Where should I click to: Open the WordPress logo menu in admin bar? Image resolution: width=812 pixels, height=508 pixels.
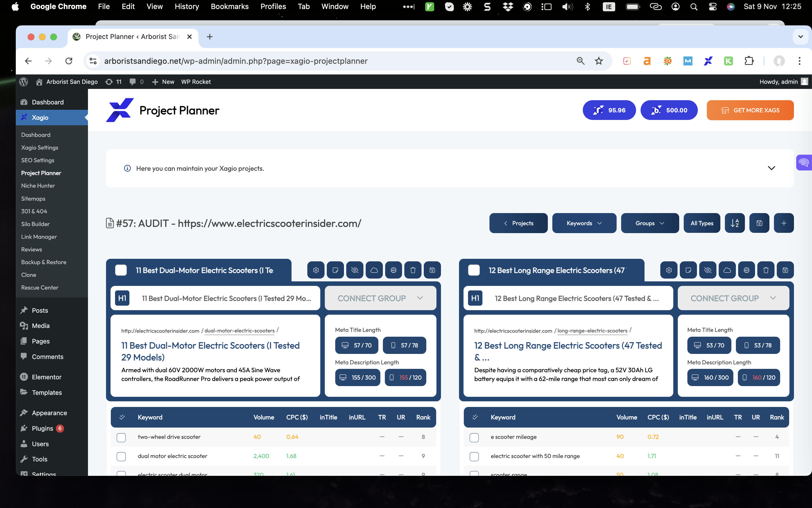(x=23, y=82)
